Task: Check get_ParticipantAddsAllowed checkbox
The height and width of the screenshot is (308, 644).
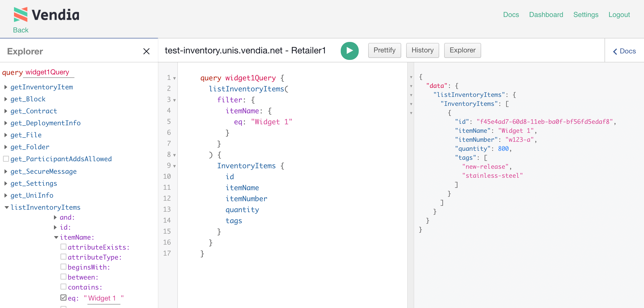Action: (6, 159)
